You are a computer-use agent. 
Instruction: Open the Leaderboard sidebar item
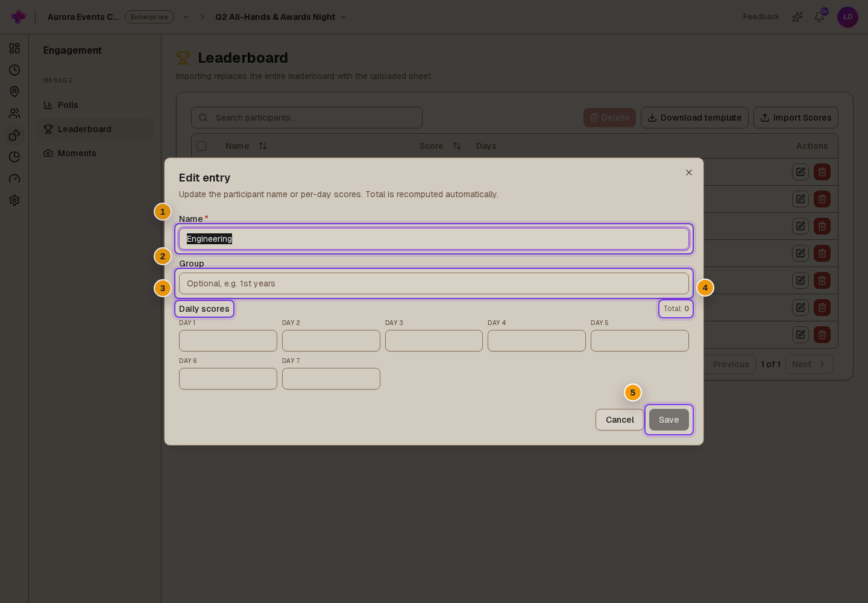95,129
